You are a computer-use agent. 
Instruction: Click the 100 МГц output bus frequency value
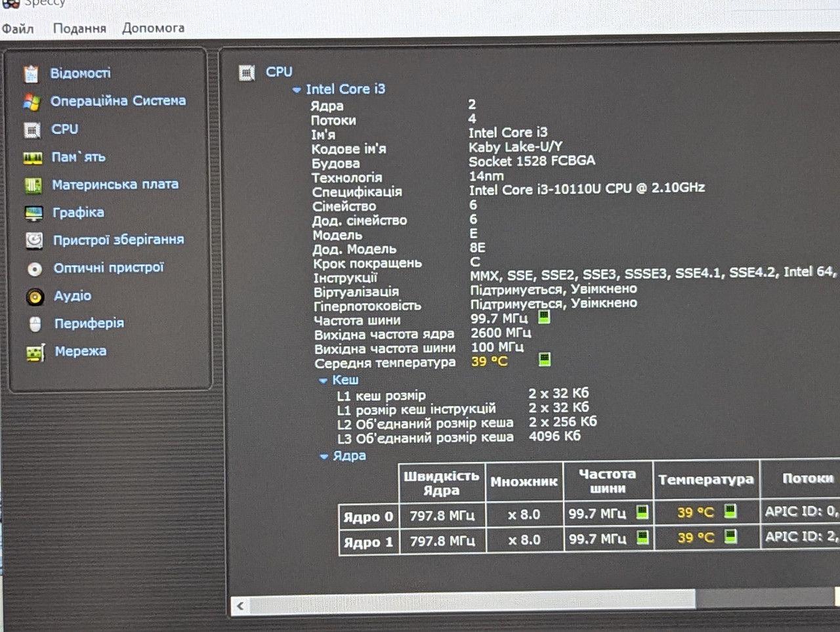(x=497, y=347)
